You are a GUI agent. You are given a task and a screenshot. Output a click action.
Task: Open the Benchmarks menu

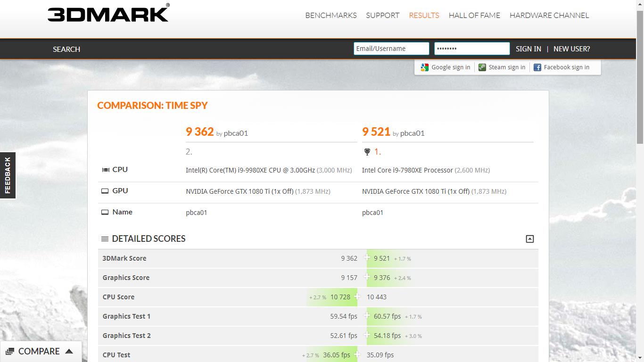pyautogui.click(x=331, y=15)
